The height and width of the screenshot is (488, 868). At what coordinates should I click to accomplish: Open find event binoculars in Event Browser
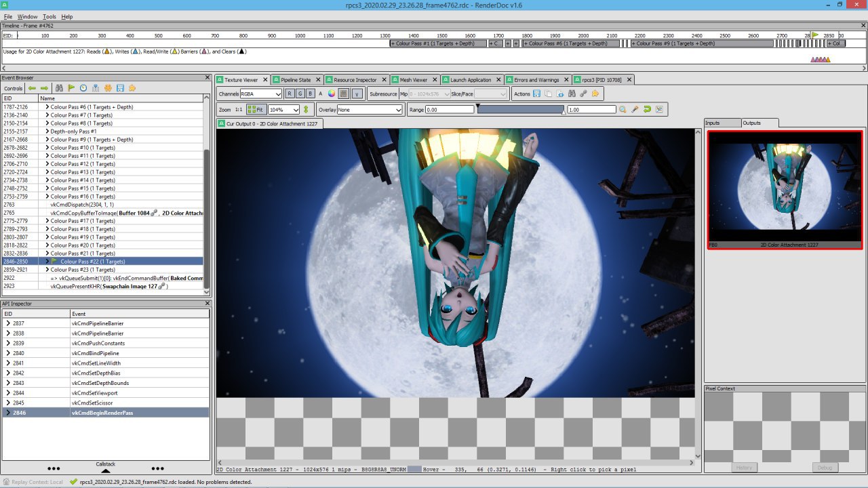click(x=59, y=88)
